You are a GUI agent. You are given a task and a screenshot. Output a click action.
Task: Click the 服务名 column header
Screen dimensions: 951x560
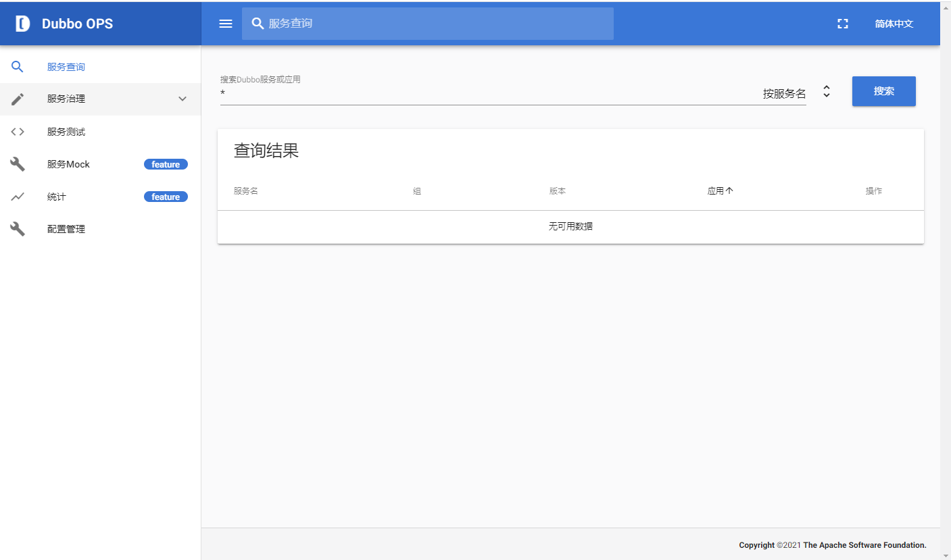[246, 191]
